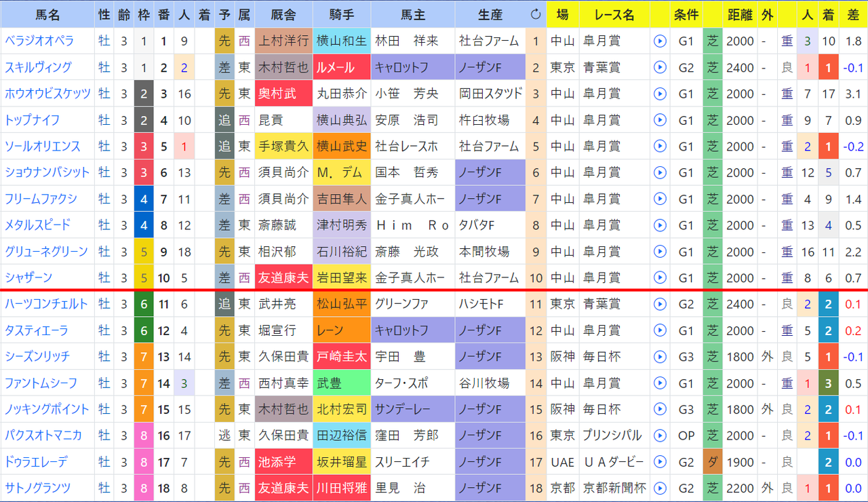Select jockey 横山武史 cell
Screen dimensions: 868x502
342,146
